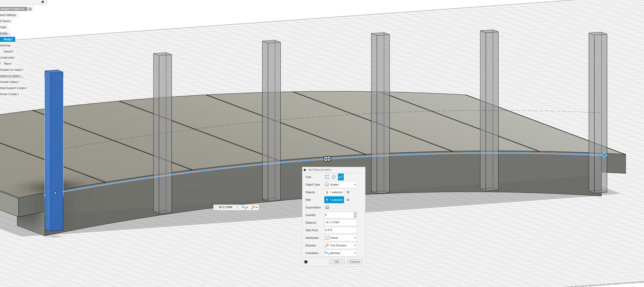
Task: Select the Rectangular Pattern type icon
Action: click(x=327, y=177)
